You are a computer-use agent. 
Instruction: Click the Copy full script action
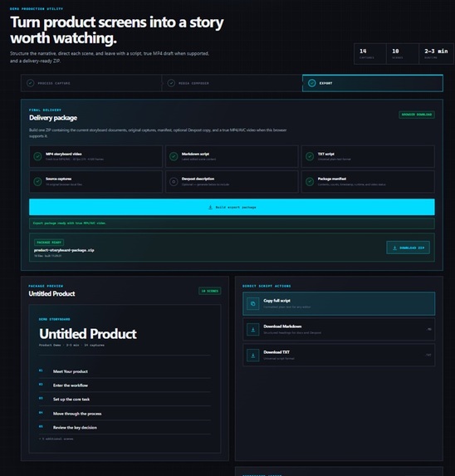coord(339,303)
